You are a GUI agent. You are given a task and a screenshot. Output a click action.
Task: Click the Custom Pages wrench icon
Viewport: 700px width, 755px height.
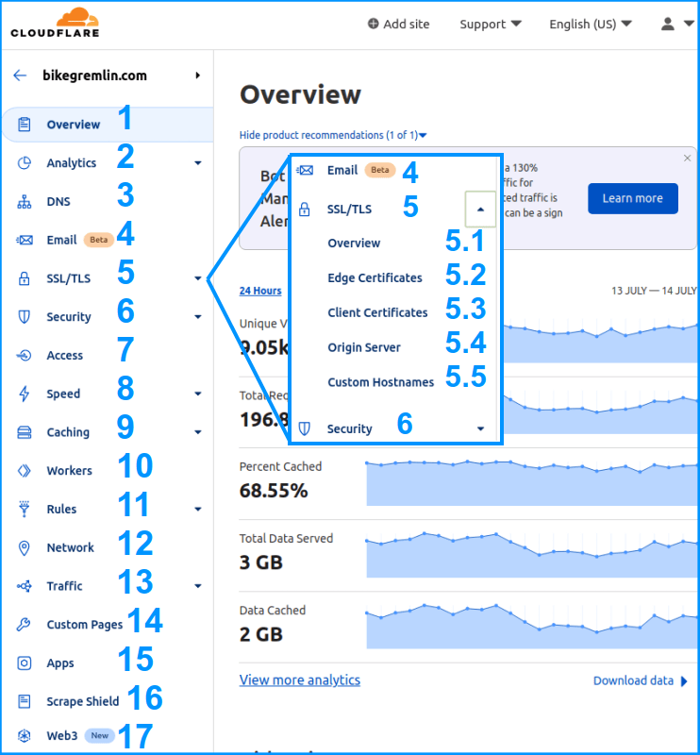pos(23,625)
